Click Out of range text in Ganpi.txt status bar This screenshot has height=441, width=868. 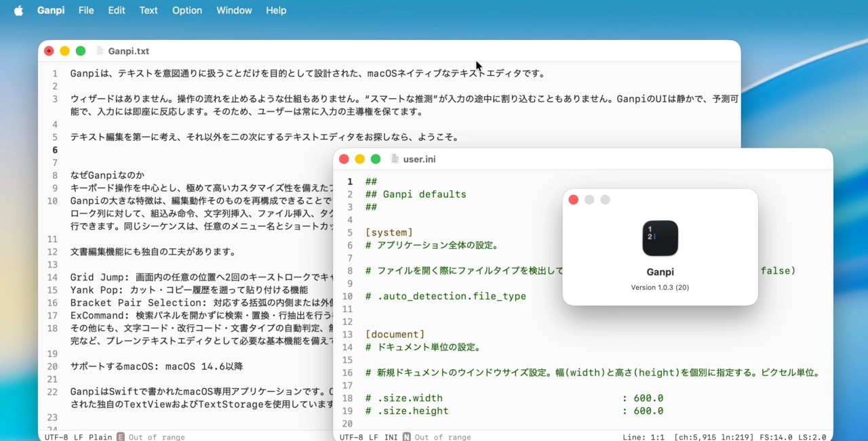pyautogui.click(x=157, y=437)
